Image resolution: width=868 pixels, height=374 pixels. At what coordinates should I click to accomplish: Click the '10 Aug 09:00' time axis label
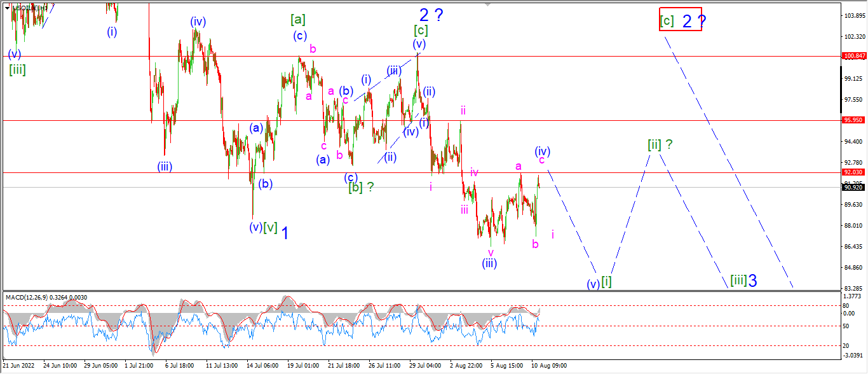point(549,366)
